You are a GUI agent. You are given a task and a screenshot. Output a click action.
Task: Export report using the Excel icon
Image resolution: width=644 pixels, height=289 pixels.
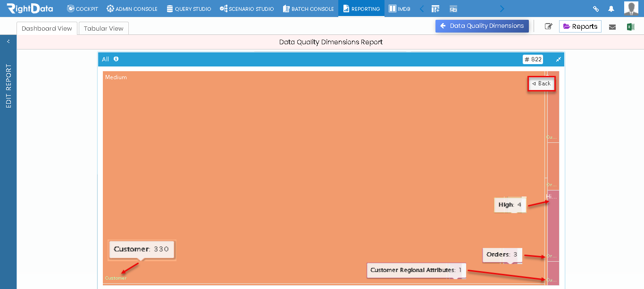[x=630, y=27]
